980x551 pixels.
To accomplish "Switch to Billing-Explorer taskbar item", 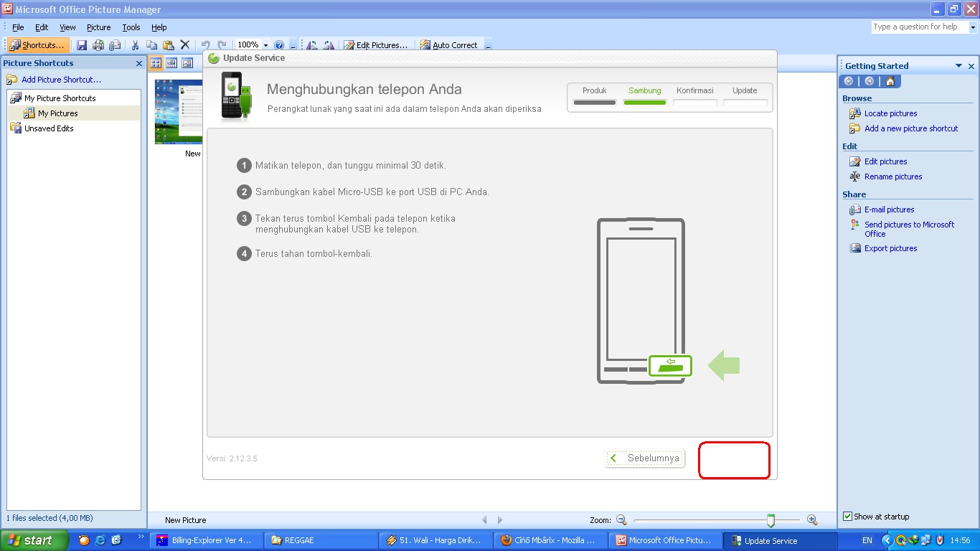I will [207, 540].
